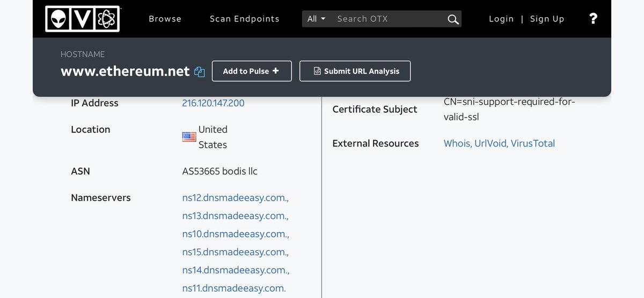Viewport: 644px width, 298px height.
Task: Click the United States flag icon
Action: coord(189,137)
